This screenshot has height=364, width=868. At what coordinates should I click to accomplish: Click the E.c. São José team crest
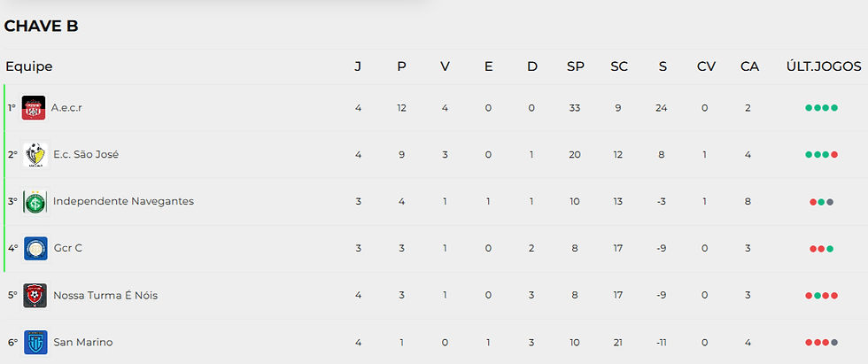click(x=35, y=155)
